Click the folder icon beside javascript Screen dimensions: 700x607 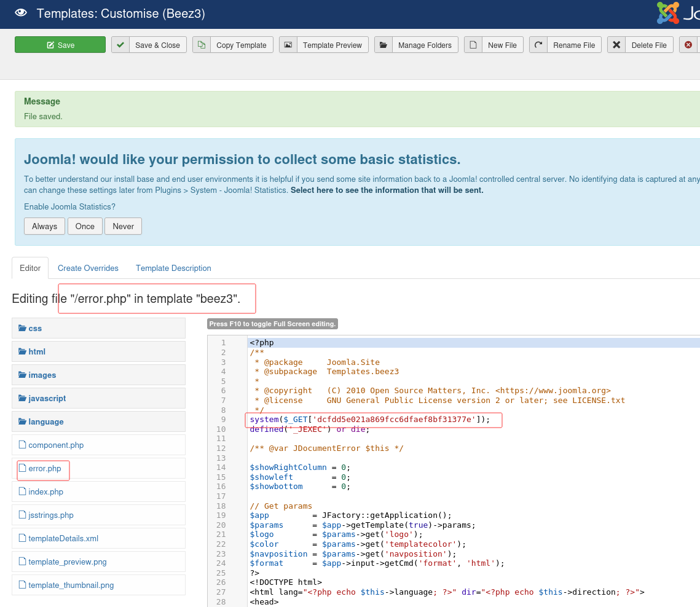pos(22,397)
